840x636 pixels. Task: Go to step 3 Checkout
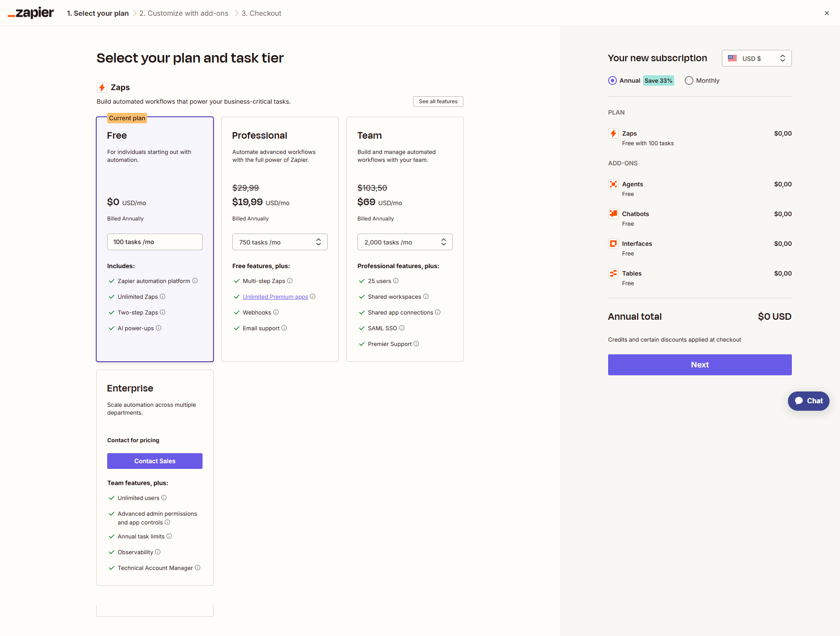pos(262,13)
